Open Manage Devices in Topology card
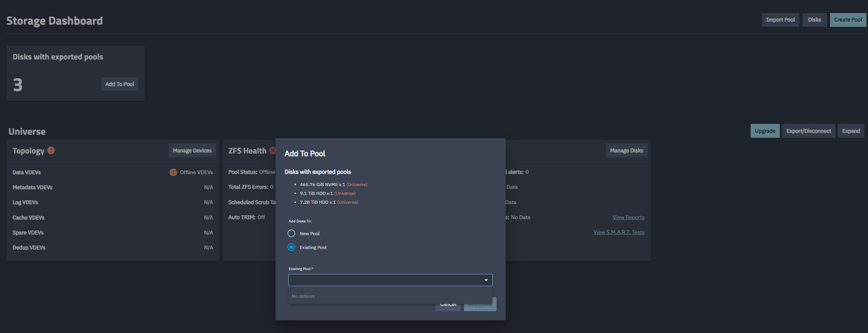Viewport: 868px width, 333px height. (x=192, y=150)
